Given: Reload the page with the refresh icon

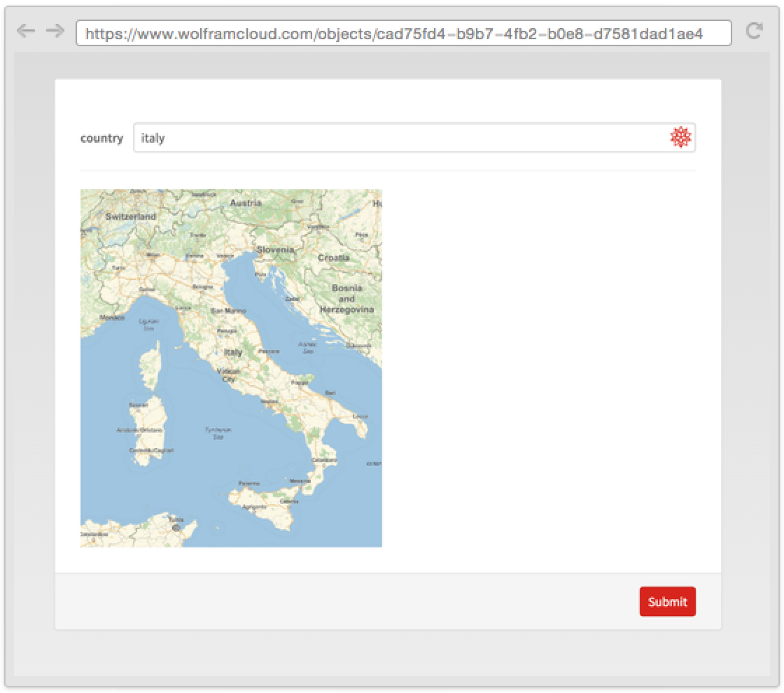Looking at the screenshot, I should [754, 31].
